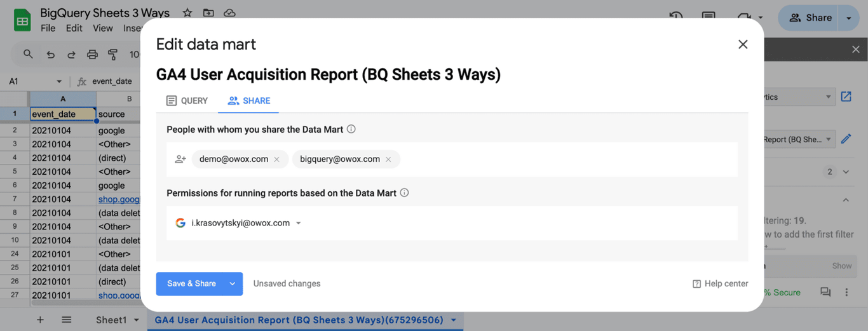
Task: Add a new sheet with plus icon
Action: (40, 320)
